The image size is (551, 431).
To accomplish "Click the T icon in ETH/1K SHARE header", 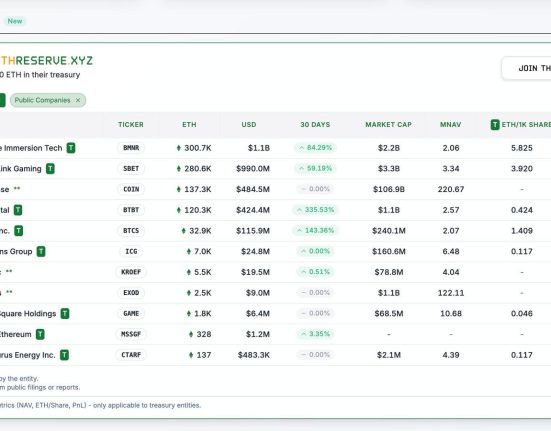I will point(495,124).
